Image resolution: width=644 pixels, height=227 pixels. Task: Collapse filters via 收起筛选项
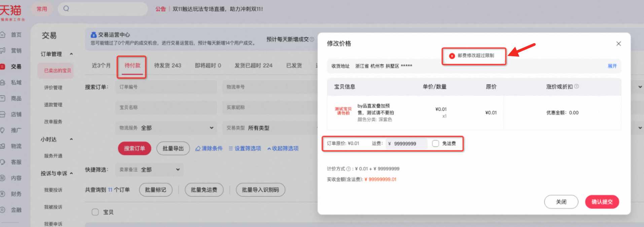(x=283, y=149)
